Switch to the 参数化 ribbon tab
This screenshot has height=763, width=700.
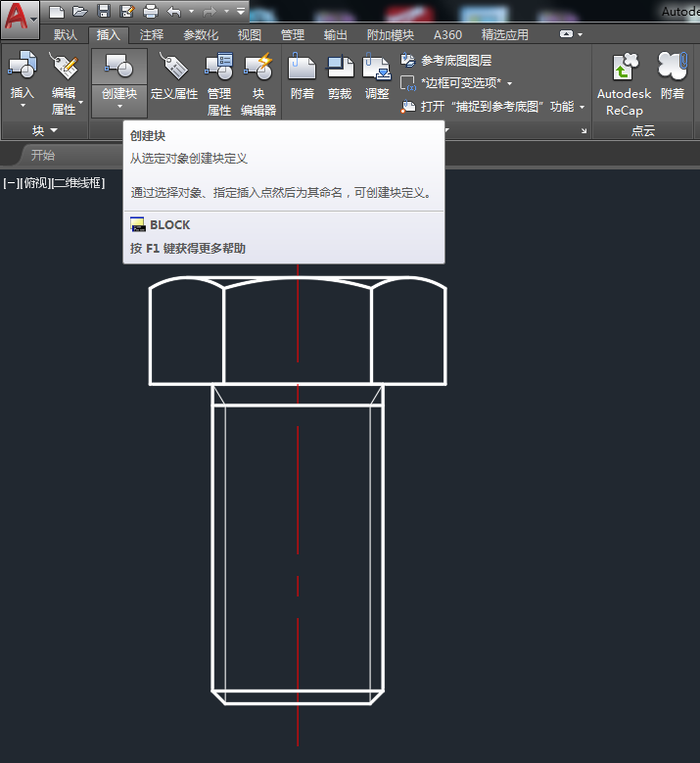tap(201, 35)
